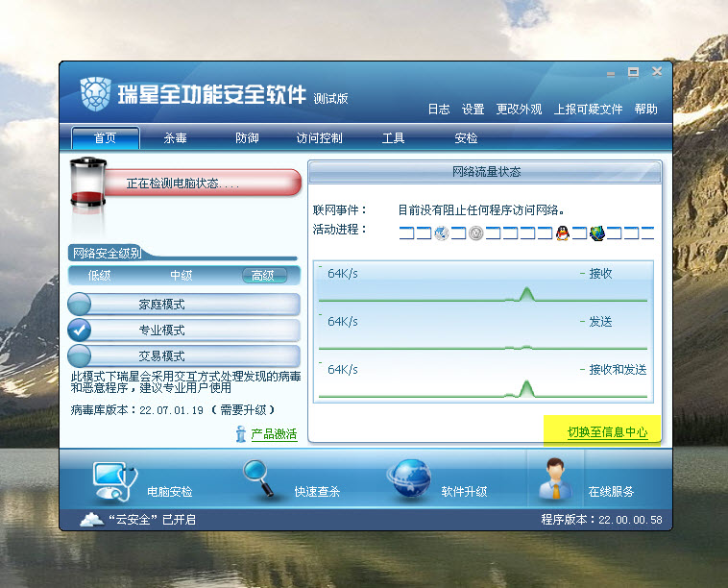The image size is (728, 588).
Task: Minimize the Rising security window
Action: 611,73
